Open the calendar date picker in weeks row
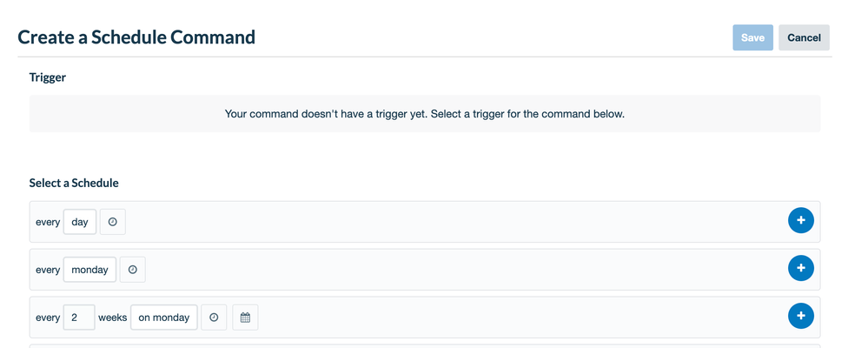868x348 pixels. coord(245,318)
